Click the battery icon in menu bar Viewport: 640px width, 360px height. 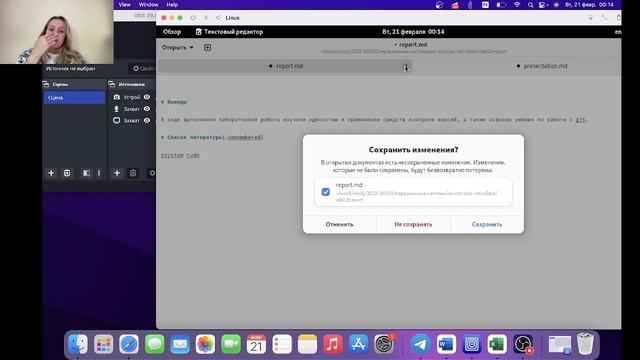click(501, 5)
